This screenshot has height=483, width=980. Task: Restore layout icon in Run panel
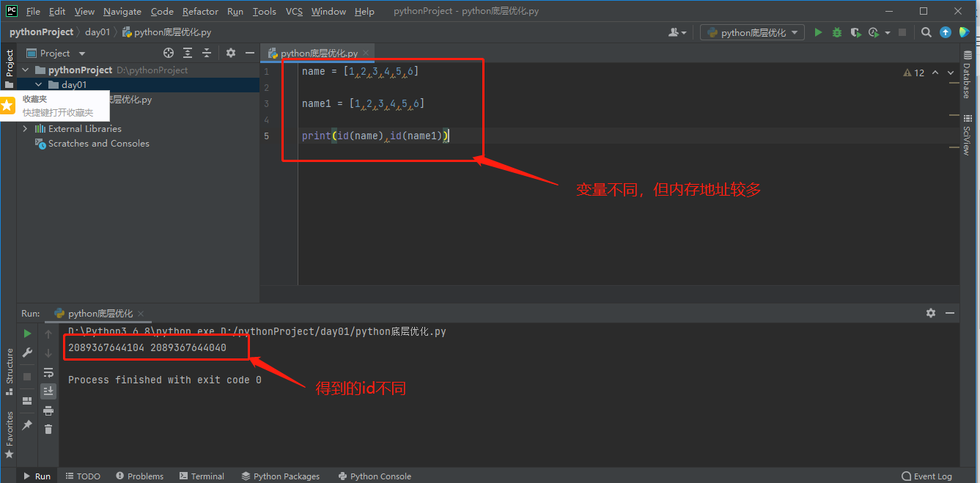pyautogui.click(x=27, y=400)
